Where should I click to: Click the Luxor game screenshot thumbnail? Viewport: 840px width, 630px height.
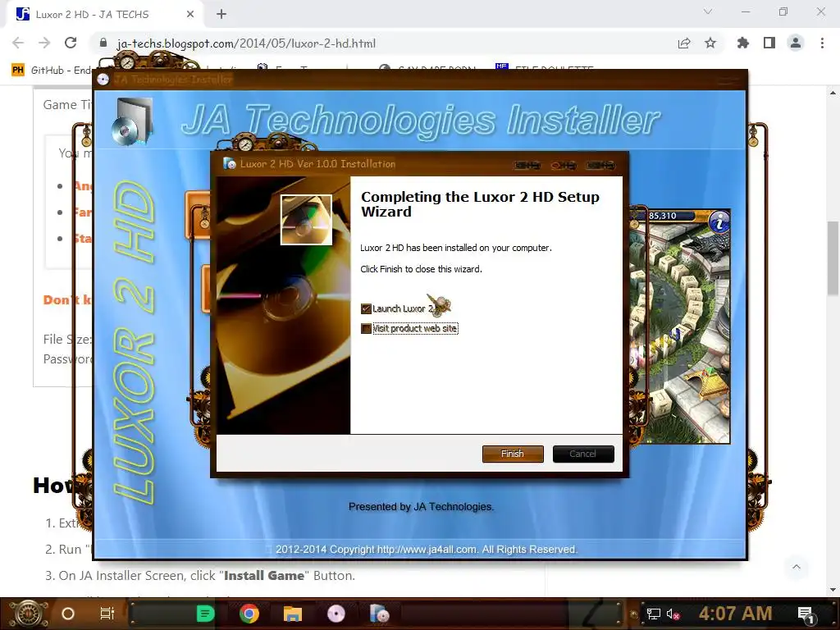tap(682, 326)
